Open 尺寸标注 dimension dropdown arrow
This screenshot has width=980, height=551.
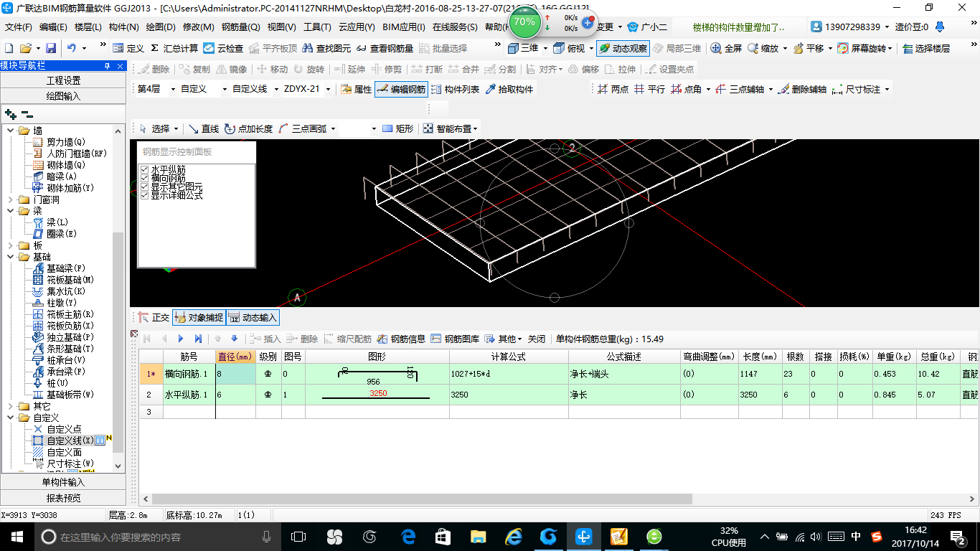point(887,89)
